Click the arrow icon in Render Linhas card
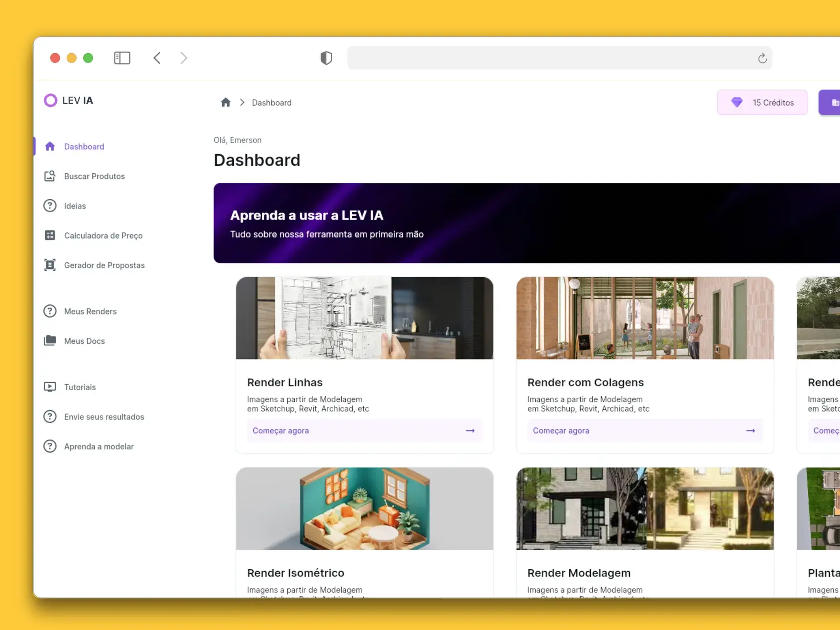The image size is (840, 630). (x=470, y=431)
